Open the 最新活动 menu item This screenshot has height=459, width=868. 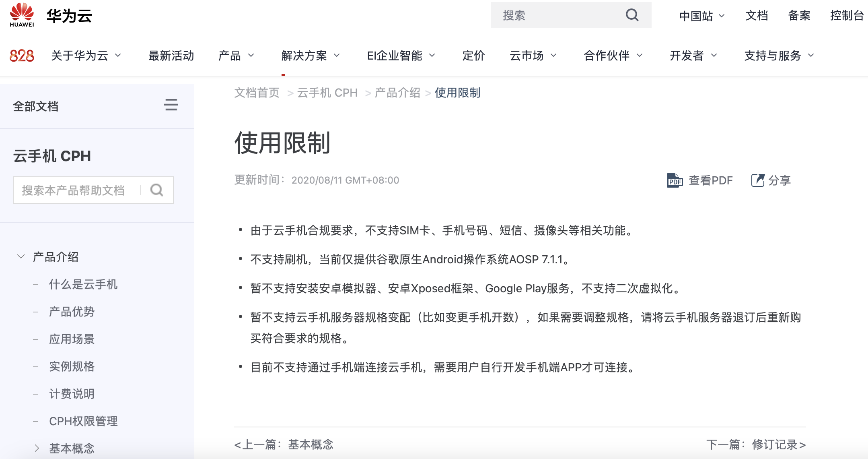171,56
